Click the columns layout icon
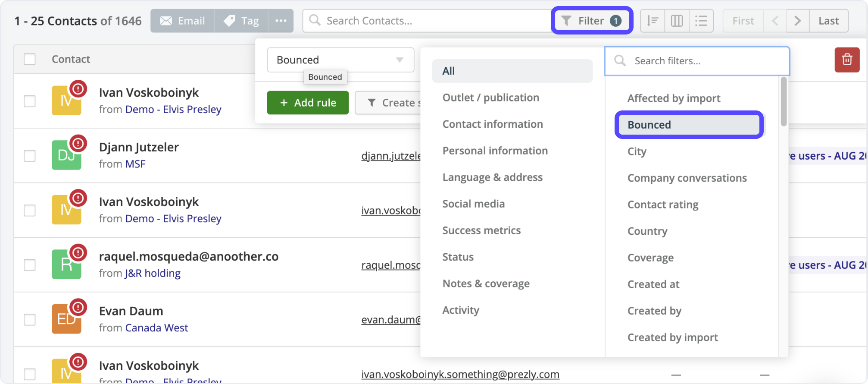The image size is (868, 384). pyautogui.click(x=677, y=21)
